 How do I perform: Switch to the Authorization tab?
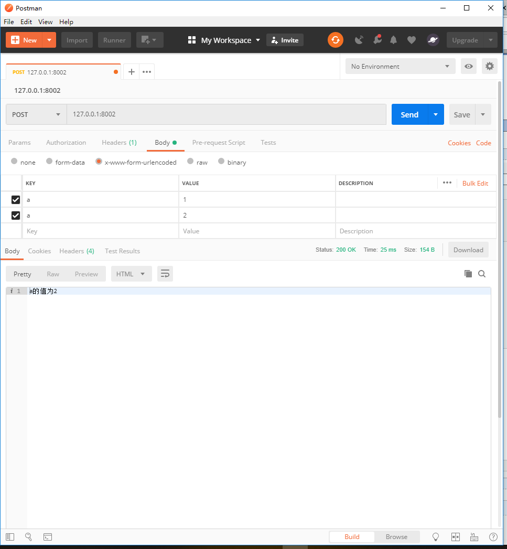click(66, 143)
